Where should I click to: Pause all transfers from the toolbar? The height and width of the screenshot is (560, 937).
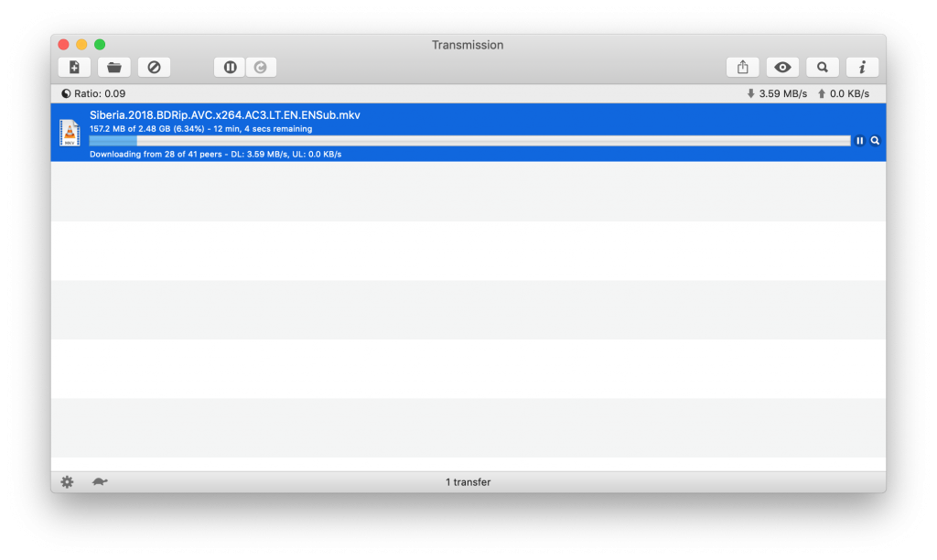click(x=230, y=67)
